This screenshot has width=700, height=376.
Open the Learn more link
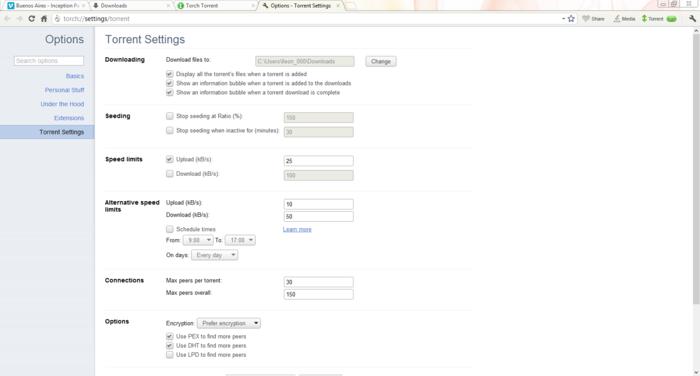click(297, 230)
